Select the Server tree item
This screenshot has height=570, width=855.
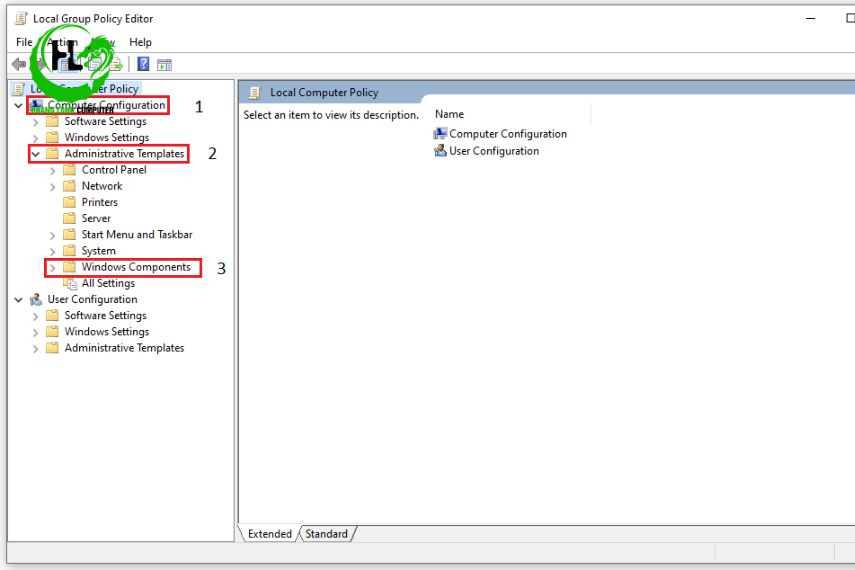96,218
